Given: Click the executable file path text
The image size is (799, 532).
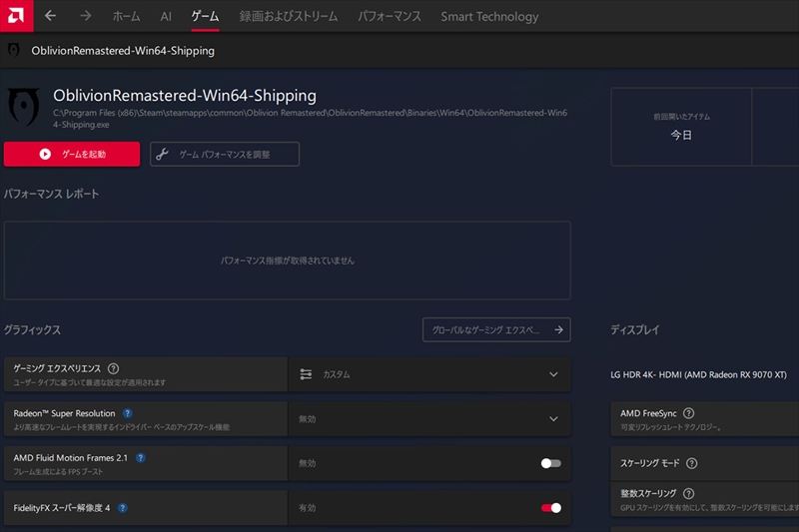Looking at the screenshot, I should 310,119.
